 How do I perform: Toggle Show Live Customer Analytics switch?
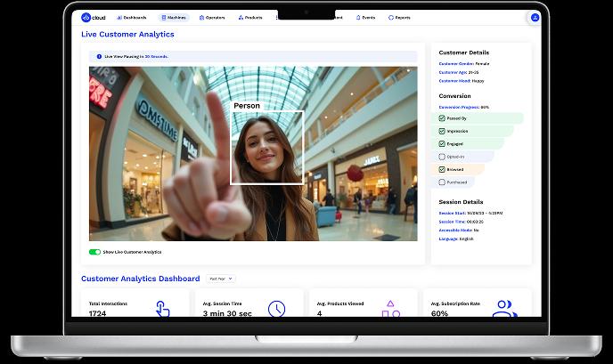pos(94,252)
